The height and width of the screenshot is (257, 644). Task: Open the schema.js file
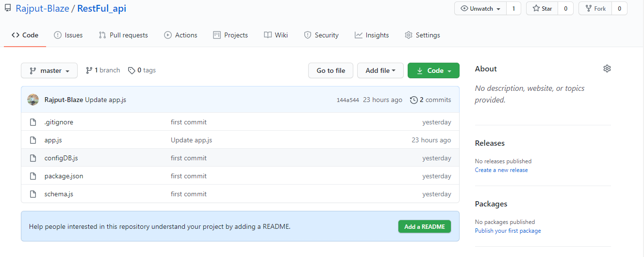[59, 194]
